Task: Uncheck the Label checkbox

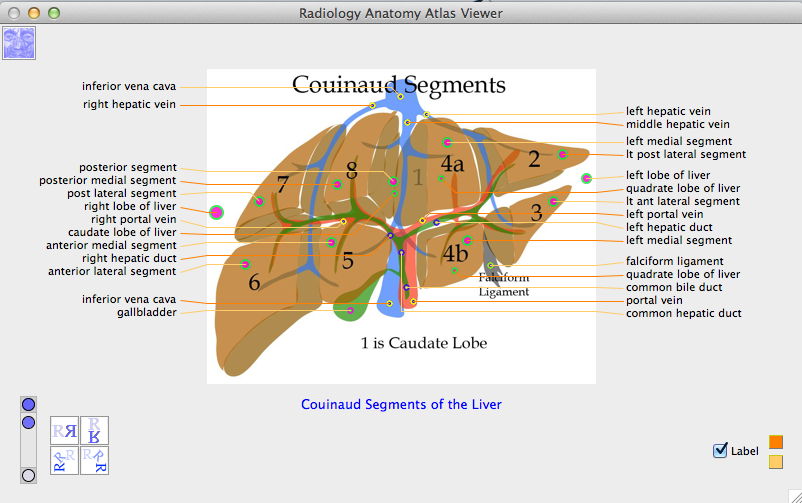Action: pyautogui.click(x=720, y=451)
